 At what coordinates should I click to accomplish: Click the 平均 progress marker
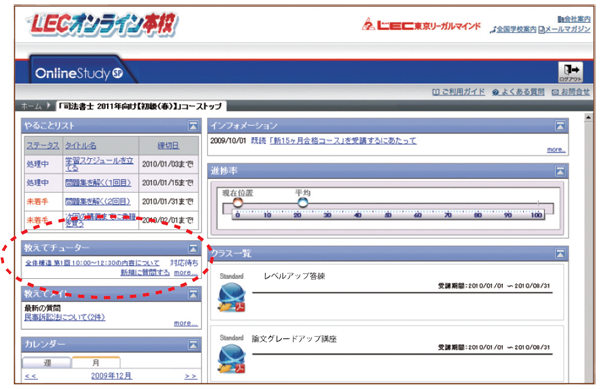[303, 202]
